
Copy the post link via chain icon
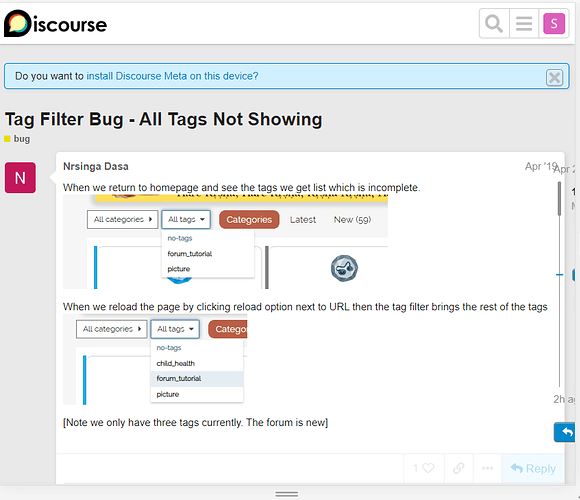(458, 468)
